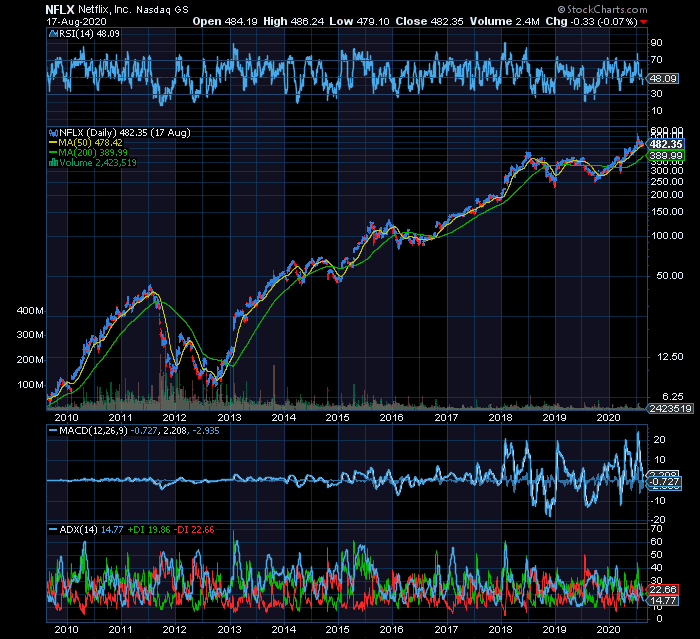Screen dimensions: 700x639
Task: Click the 2011 year label below the ADX panel
Action: click(x=121, y=630)
